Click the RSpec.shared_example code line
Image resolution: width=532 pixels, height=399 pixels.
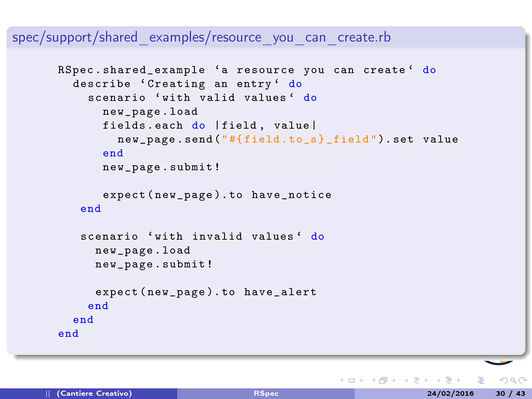click(x=247, y=70)
